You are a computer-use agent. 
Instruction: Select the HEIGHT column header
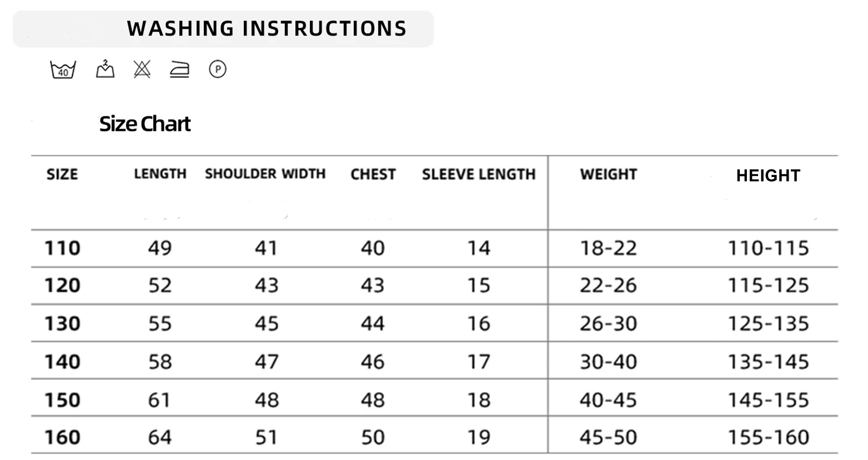(x=768, y=176)
